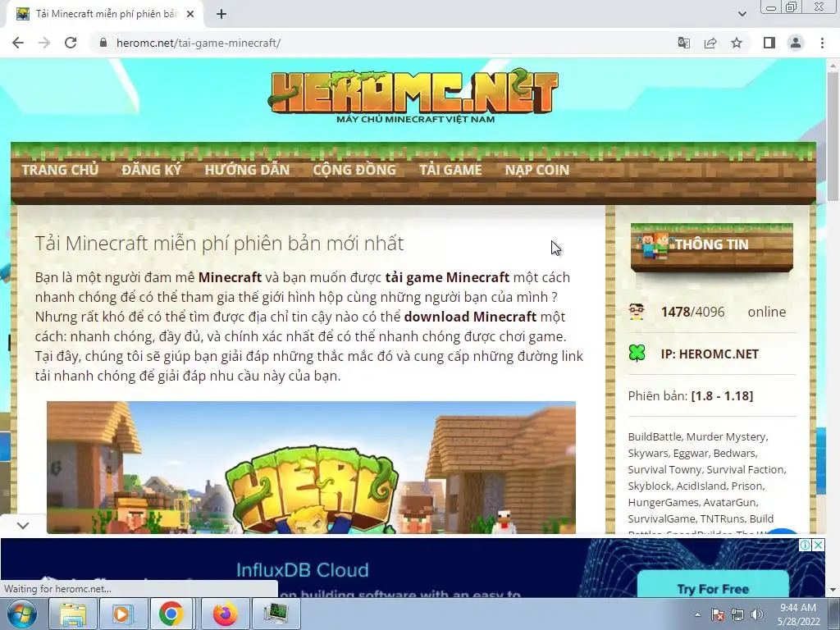
Task: Click the page title Tải Minecraft miễn phí
Action: pyautogui.click(x=219, y=243)
